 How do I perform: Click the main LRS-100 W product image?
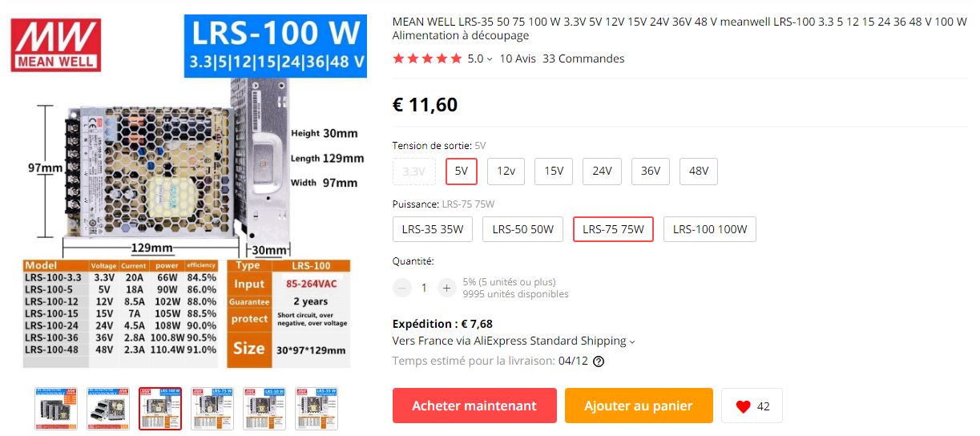(x=189, y=192)
